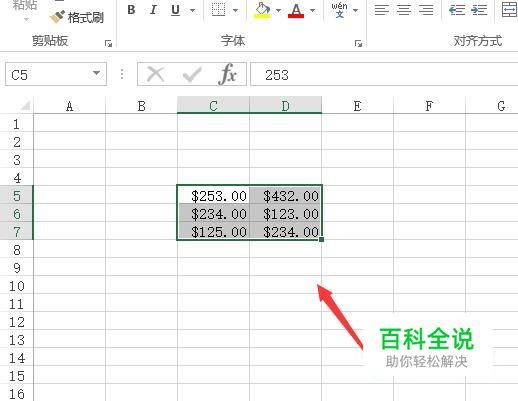The image size is (518, 401).
Task: Center align text
Action: 404,10
